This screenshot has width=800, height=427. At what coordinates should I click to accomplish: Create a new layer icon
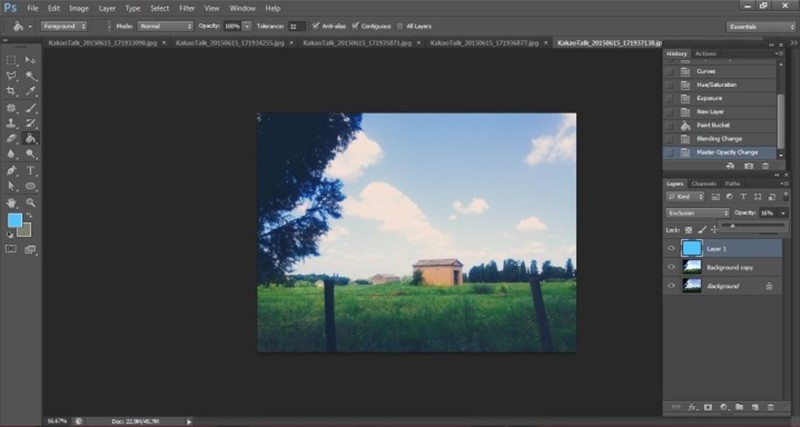coord(756,407)
